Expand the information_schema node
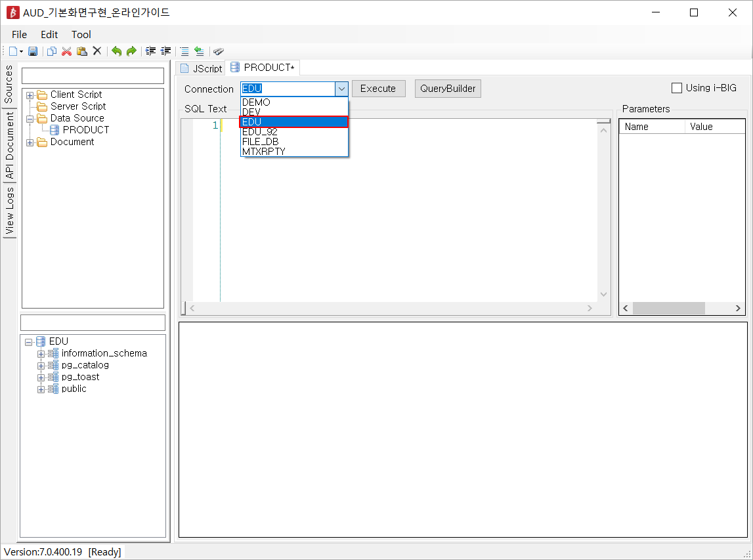 point(41,354)
